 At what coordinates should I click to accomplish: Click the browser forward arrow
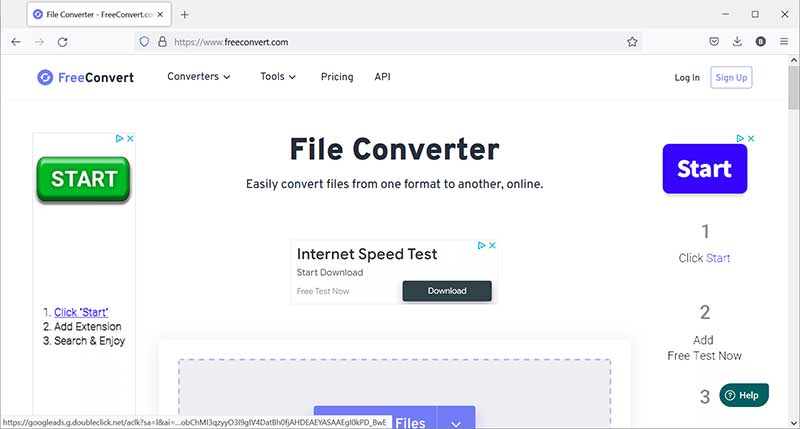coord(39,42)
